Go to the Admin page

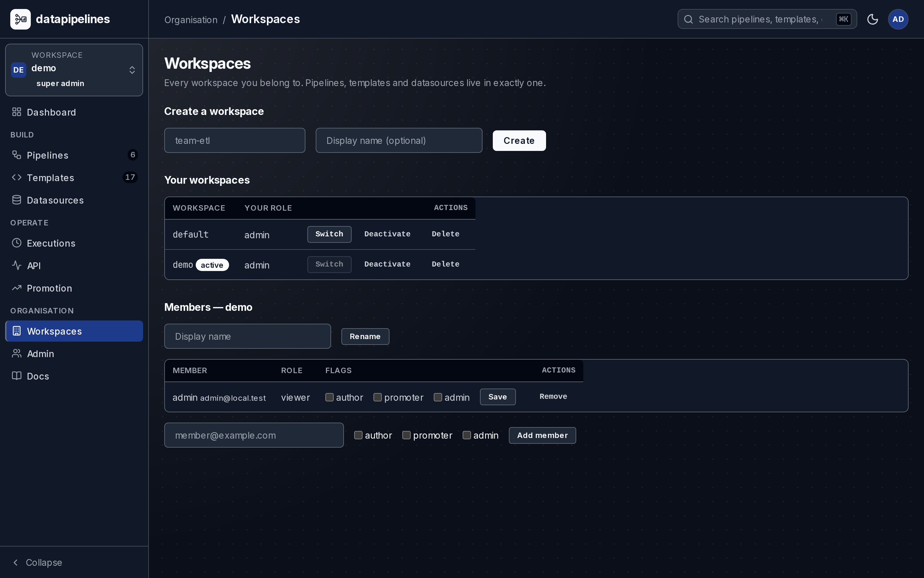pyautogui.click(x=74, y=354)
